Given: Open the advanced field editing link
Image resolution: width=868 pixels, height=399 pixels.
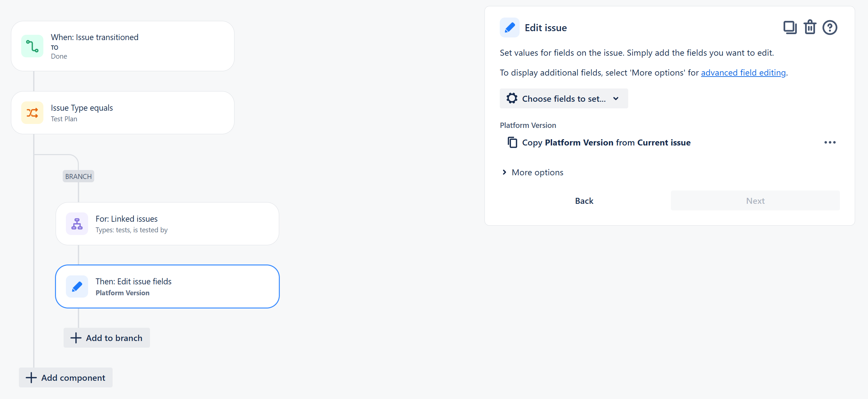Looking at the screenshot, I should pyautogui.click(x=743, y=73).
